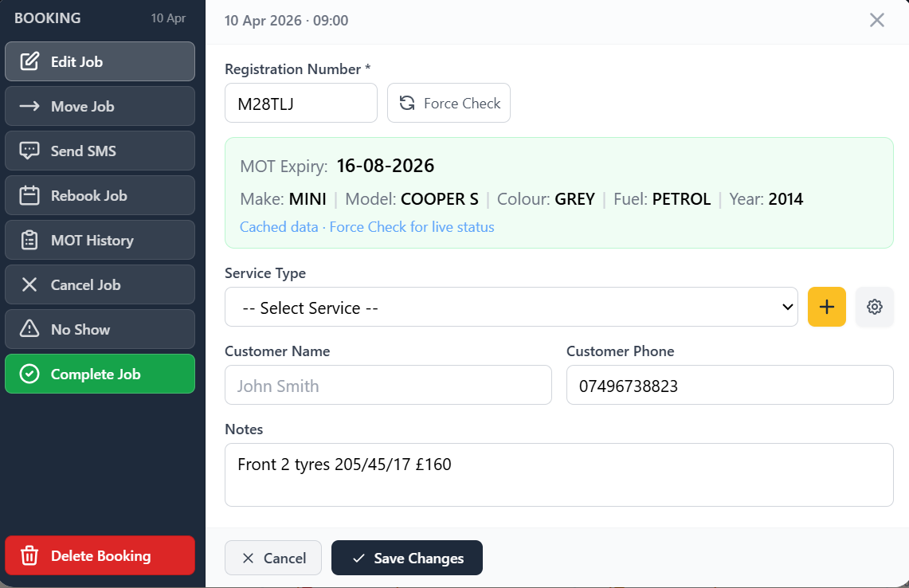Expand the Select Service combo box

pos(511,308)
